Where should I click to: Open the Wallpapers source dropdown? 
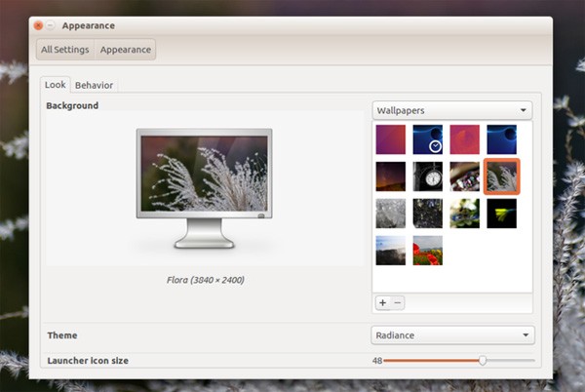[x=452, y=110]
